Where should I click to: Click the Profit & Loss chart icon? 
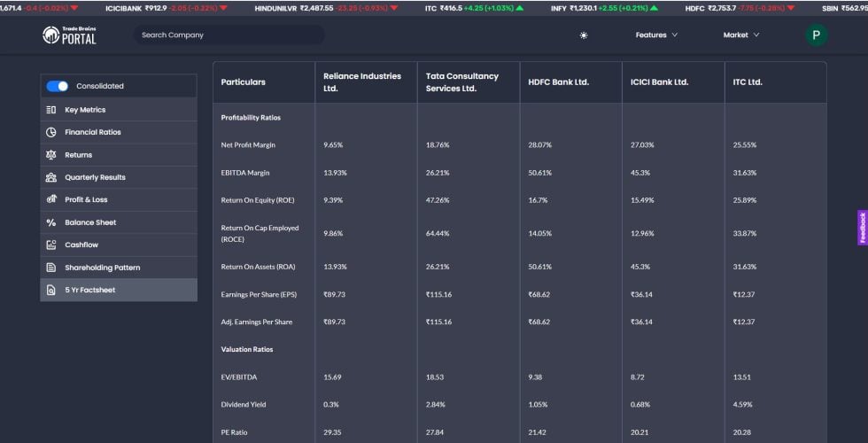click(x=51, y=199)
